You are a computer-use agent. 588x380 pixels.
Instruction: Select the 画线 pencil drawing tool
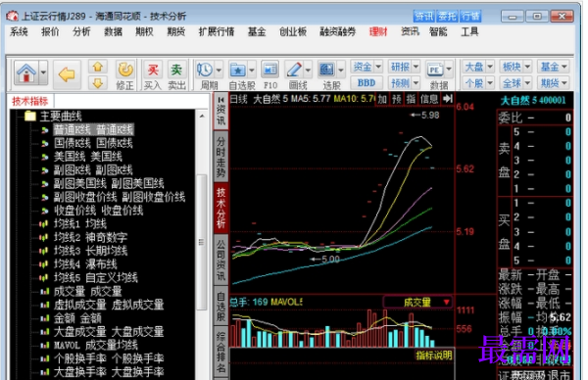pyautogui.click(x=294, y=70)
